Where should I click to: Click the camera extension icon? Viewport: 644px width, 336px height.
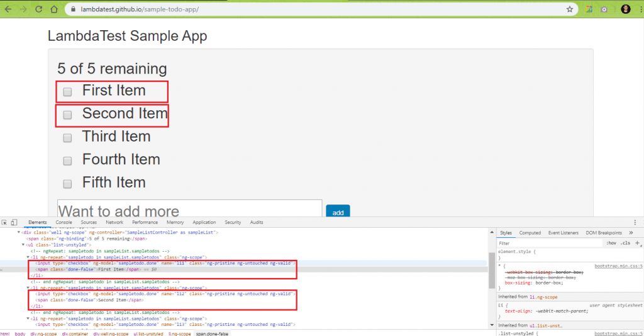(604, 9)
